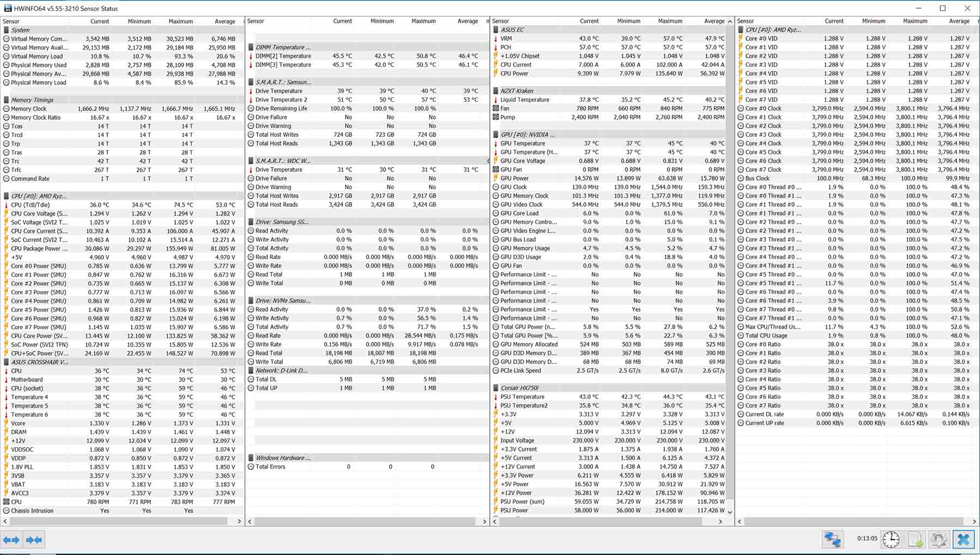Select the Input Voltage row

coord(609,441)
